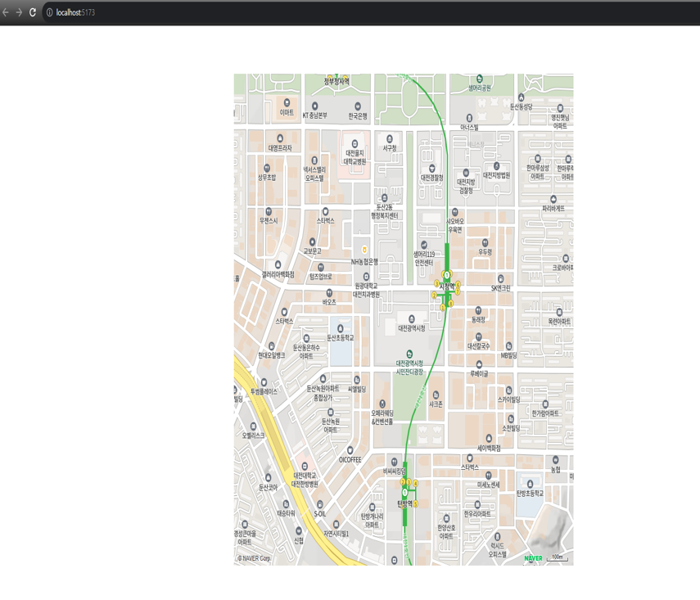
Task: Click the KT충남본부 marker icon
Action: pyautogui.click(x=315, y=106)
